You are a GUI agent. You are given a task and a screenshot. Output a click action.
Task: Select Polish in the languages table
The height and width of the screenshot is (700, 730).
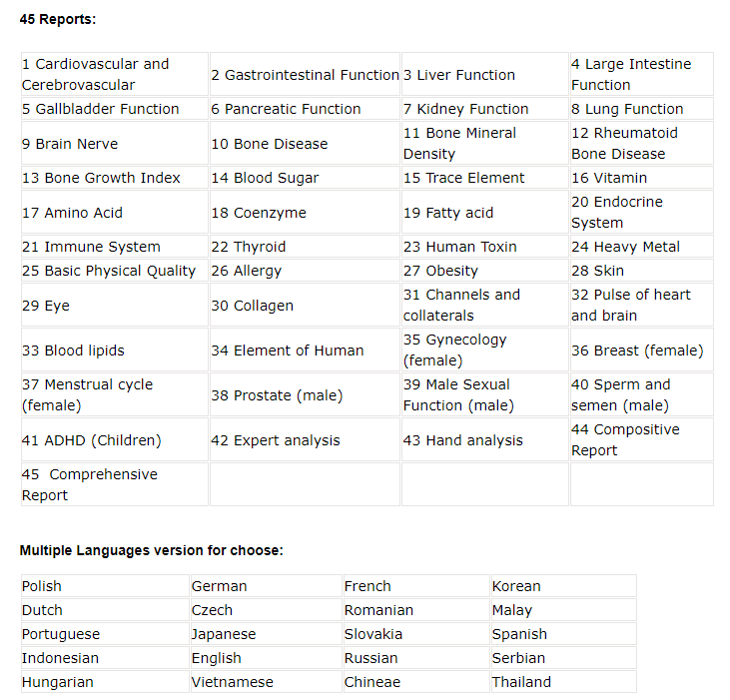point(105,586)
